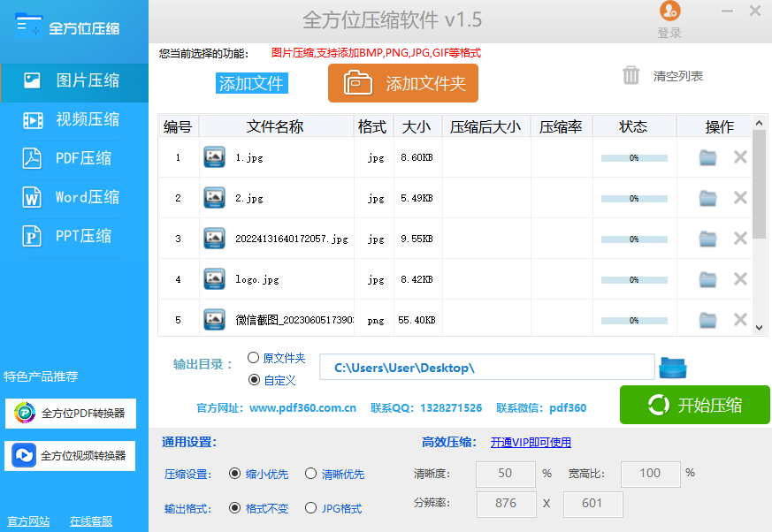The height and width of the screenshot is (532, 772).
Task: Select the 原文件夹 output option
Action: (x=252, y=359)
